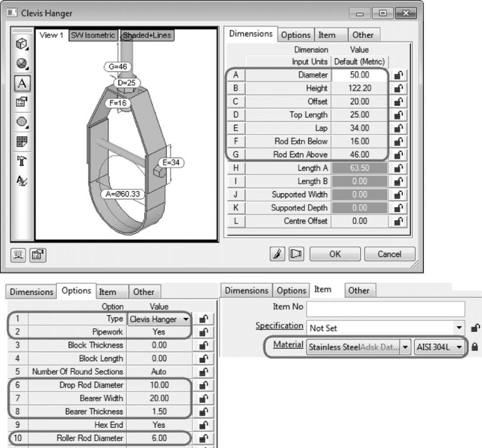Screen dimensions: 482x448
Task: Click the Material link label
Action: [x=288, y=344]
